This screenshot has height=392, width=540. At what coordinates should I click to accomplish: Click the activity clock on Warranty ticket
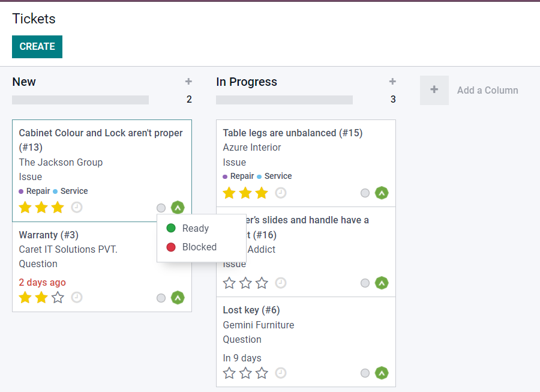pyautogui.click(x=77, y=297)
